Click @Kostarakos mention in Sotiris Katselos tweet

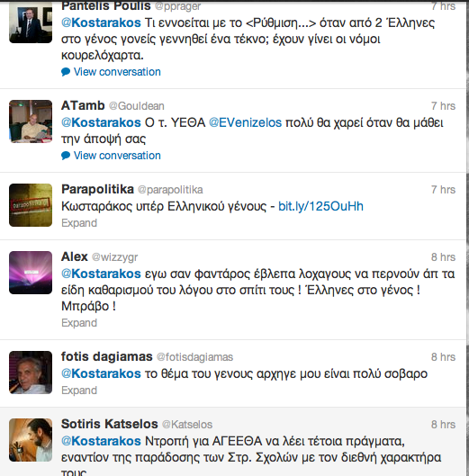pos(101,441)
